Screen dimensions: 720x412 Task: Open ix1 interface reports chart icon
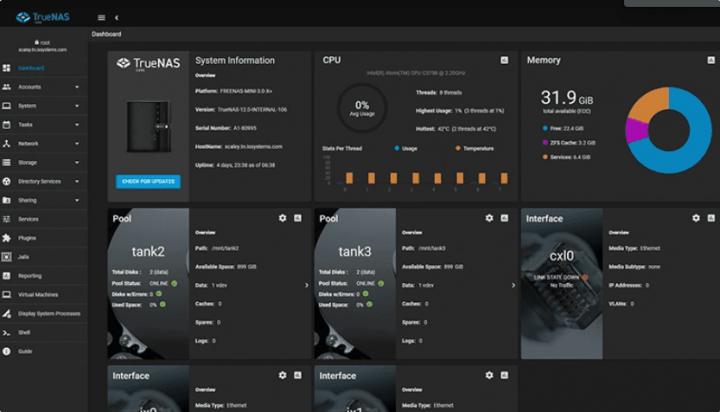(504, 375)
